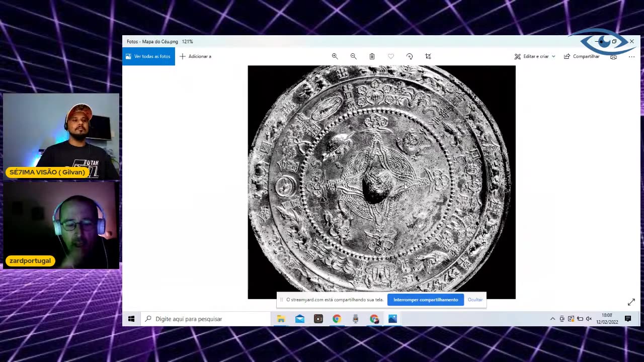
Task: Open the crop tool
Action: [x=428, y=56]
